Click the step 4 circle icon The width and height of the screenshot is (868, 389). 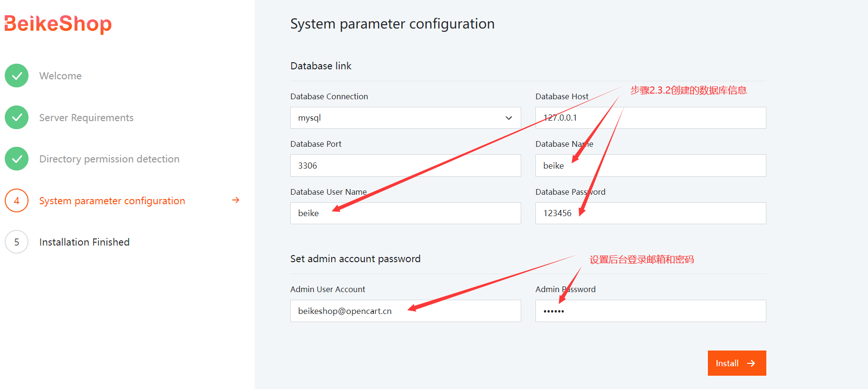pos(17,200)
